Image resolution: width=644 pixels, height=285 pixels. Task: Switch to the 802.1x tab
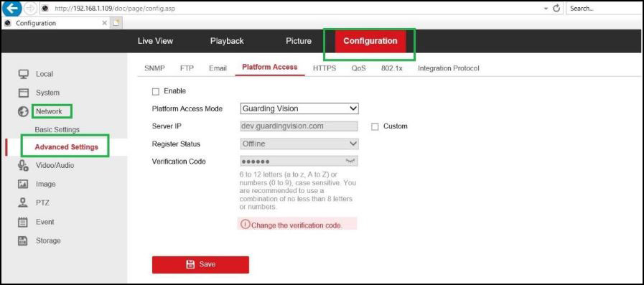coord(391,68)
